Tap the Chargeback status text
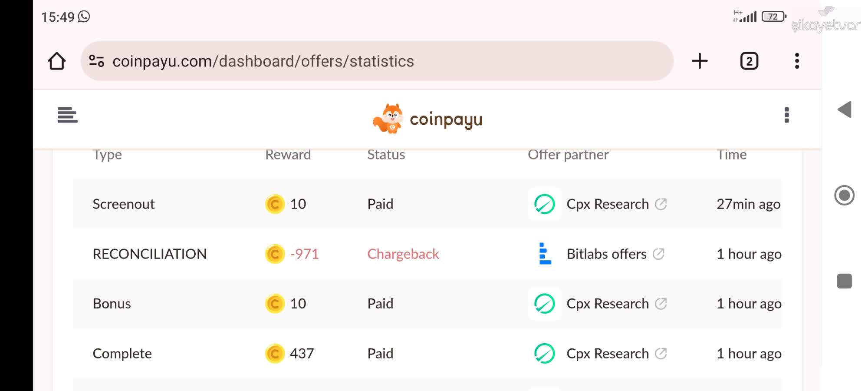The width and height of the screenshot is (868, 391). pos(403,254)
